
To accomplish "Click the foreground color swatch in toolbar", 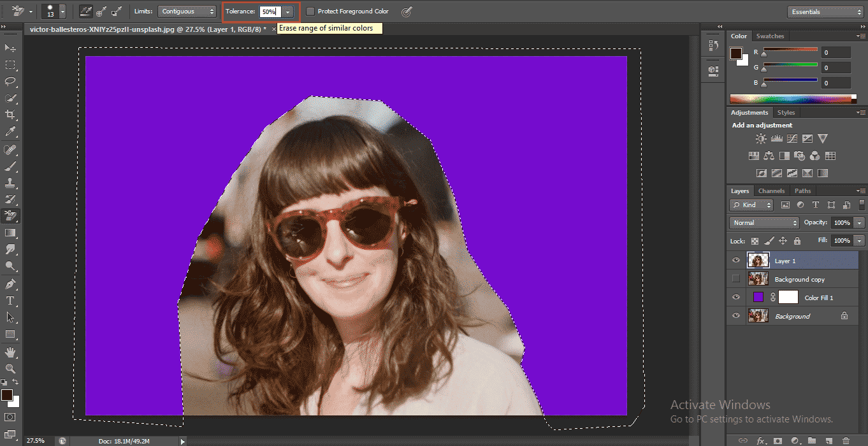I will coord(6,395).
